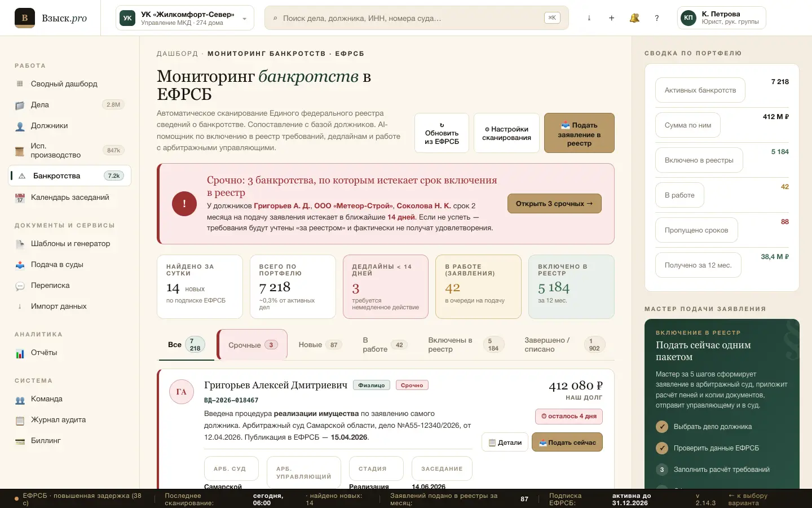Screen dimensions: 812x508
Task: Click Открыть 3 срочных button
Action: coord(555,204)
